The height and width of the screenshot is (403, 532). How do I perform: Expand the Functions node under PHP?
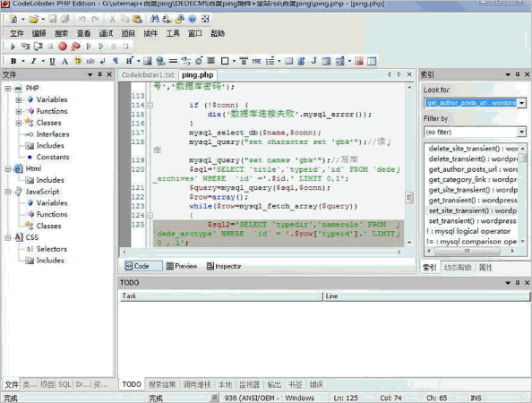pos(19,111)
